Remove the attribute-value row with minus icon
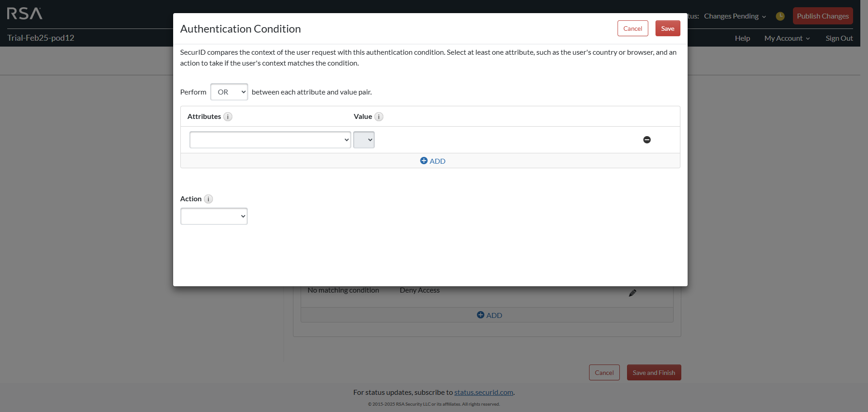 coord(647,140)
